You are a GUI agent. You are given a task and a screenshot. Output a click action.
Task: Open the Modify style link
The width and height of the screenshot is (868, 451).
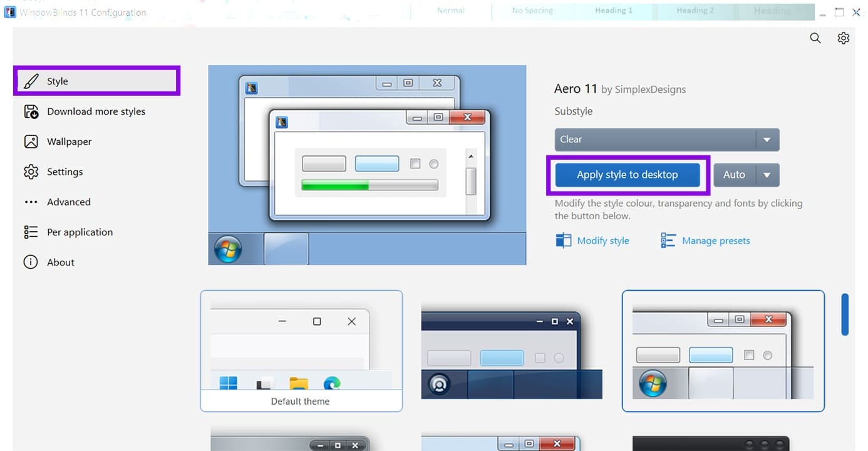tap(602, 241)
